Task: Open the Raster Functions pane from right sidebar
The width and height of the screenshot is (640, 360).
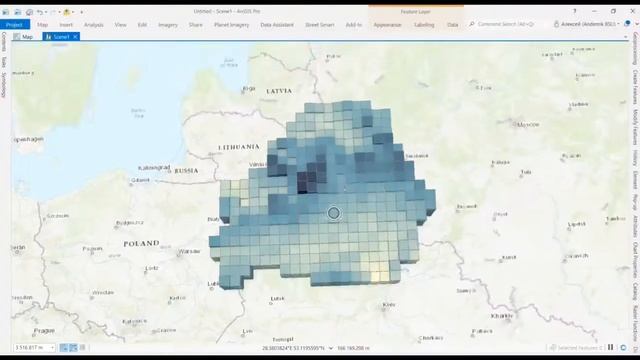Action: click(635, 323)
